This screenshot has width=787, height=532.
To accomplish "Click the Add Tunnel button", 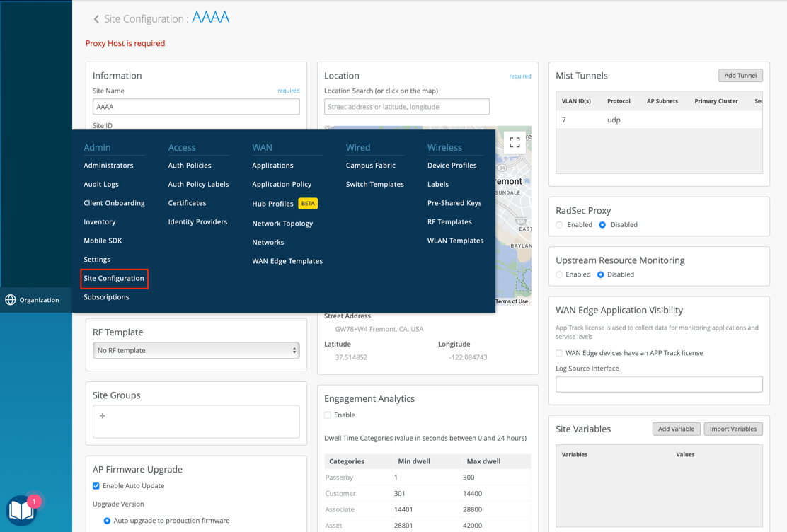I will click(740, 76).
